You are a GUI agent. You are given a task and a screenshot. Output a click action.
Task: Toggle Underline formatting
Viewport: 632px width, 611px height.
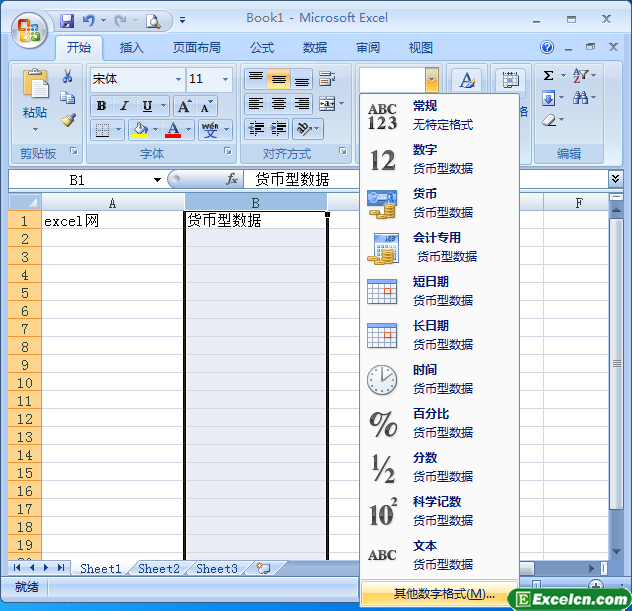148,106
